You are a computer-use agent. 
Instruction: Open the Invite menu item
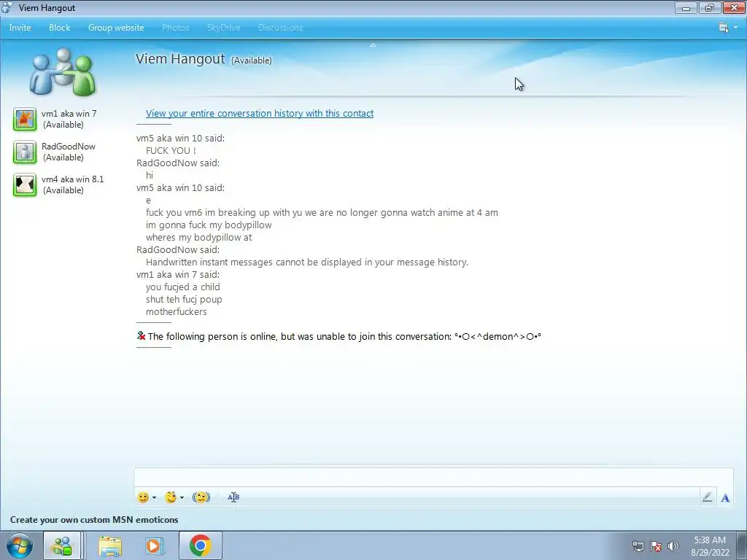(20, 28)
